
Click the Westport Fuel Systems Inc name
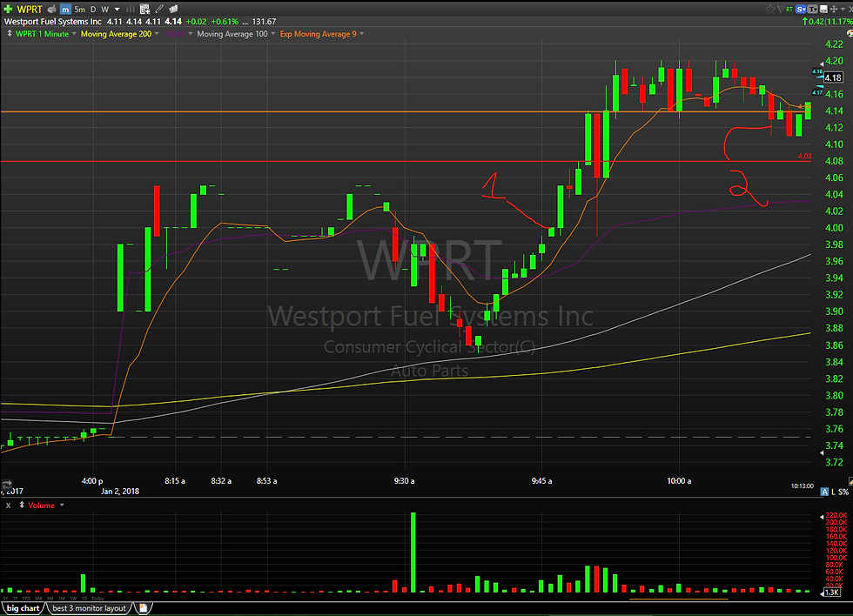[x=53, y=22]
